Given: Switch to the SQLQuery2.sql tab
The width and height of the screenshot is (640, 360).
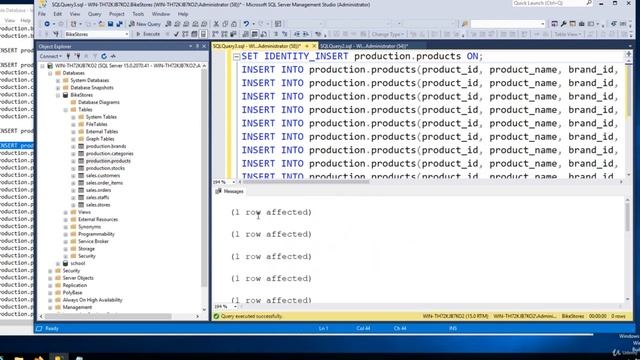Looking at the screenshot, I should click(x=364, y=46).
